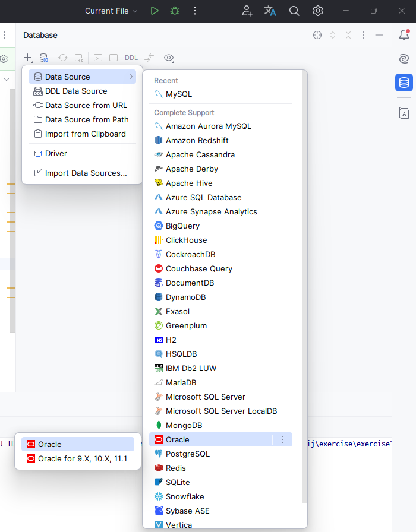Open IDE settings from the gear icon

(317, 11)
